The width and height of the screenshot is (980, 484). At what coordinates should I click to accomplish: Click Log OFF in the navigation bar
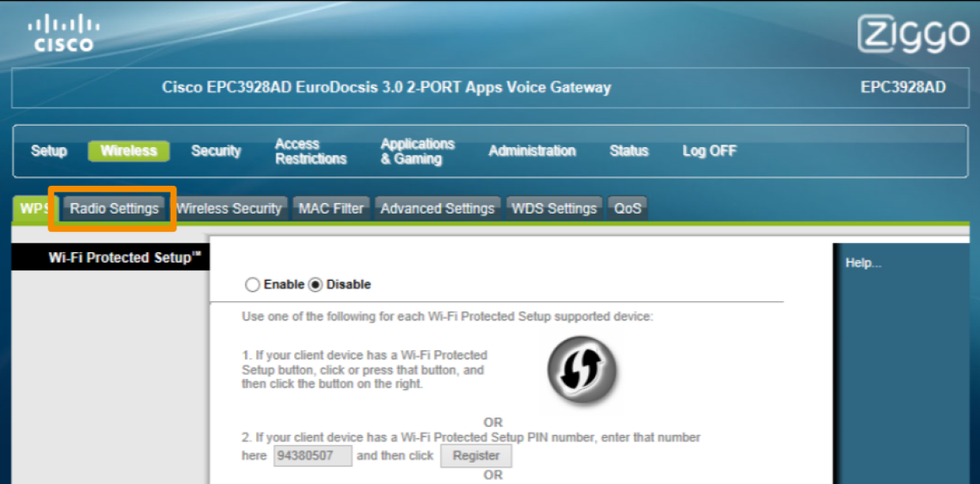tap(709, 151)
